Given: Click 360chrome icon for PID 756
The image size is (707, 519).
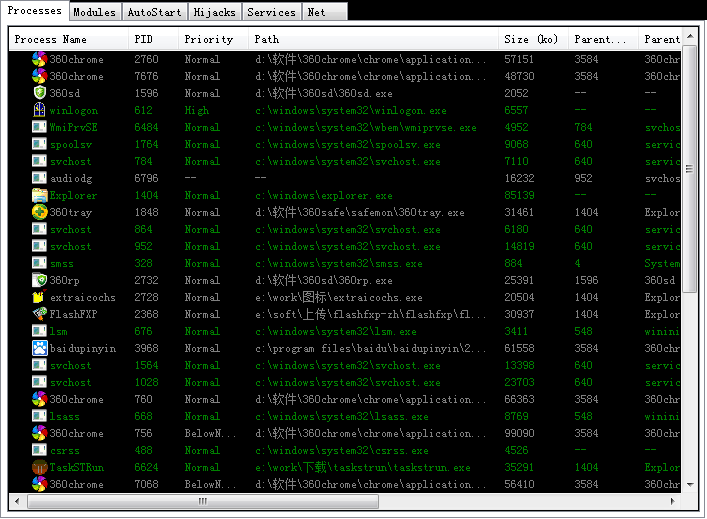Looking at the screenshot, I should click(40, 433).
